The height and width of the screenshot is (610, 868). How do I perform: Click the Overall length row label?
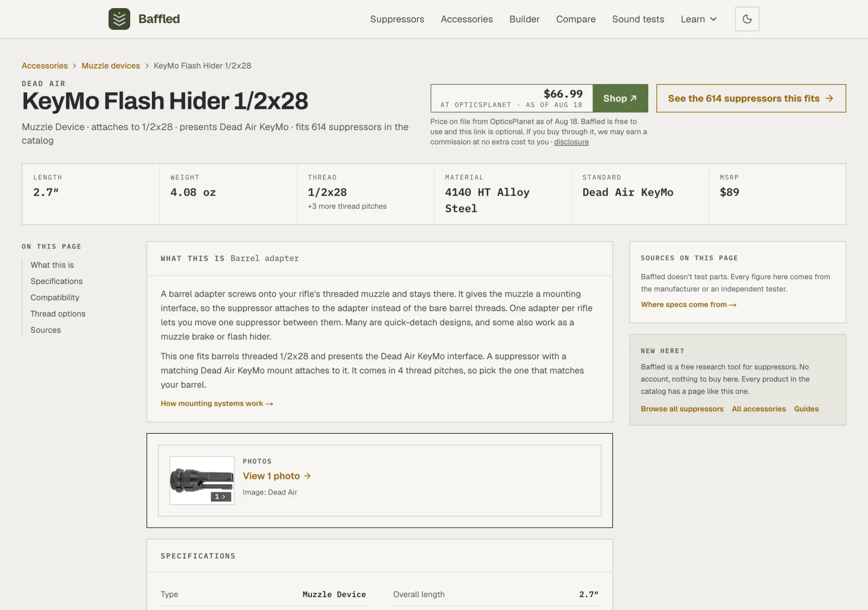[x=419, y=594]
